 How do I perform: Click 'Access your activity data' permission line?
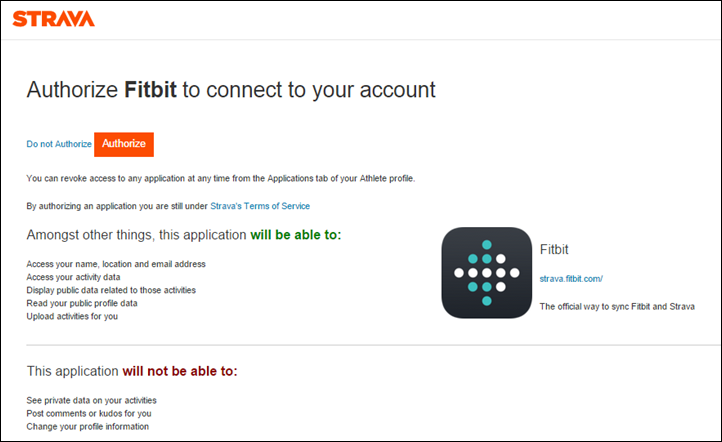click(73, 277)
